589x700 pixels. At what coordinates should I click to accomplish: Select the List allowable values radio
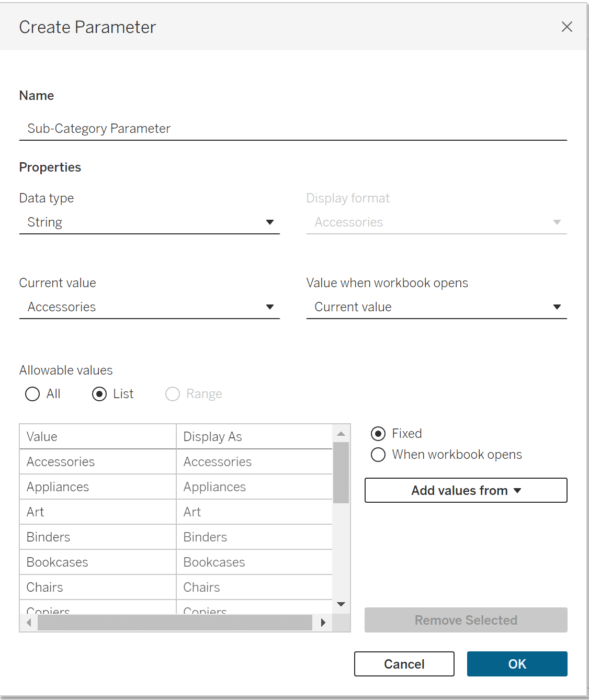[x=99, y=394]
